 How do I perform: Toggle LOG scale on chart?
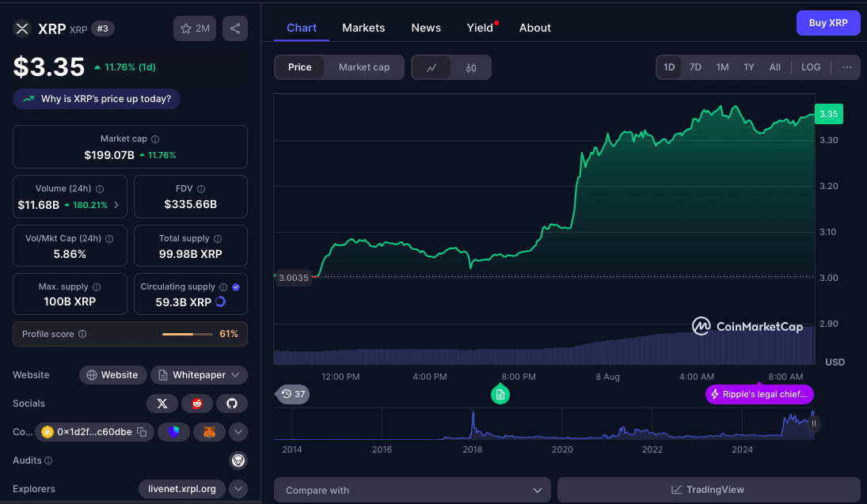click(811, 67)
